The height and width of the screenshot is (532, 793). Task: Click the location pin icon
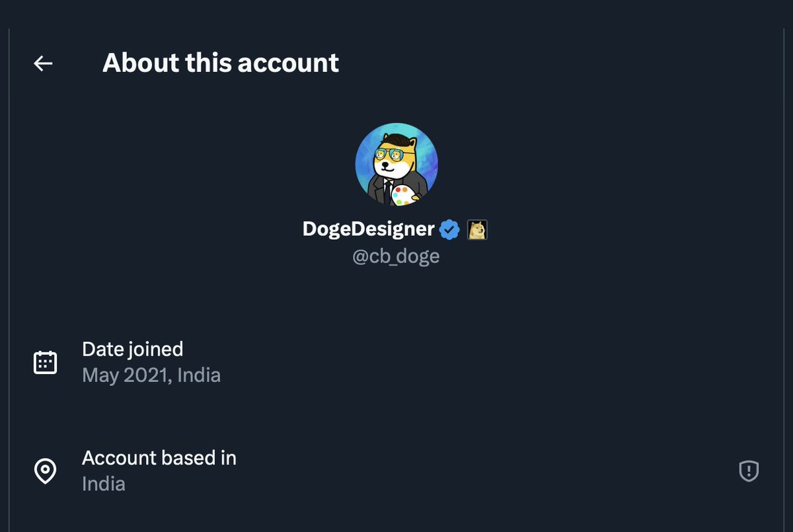coord(45,471)
